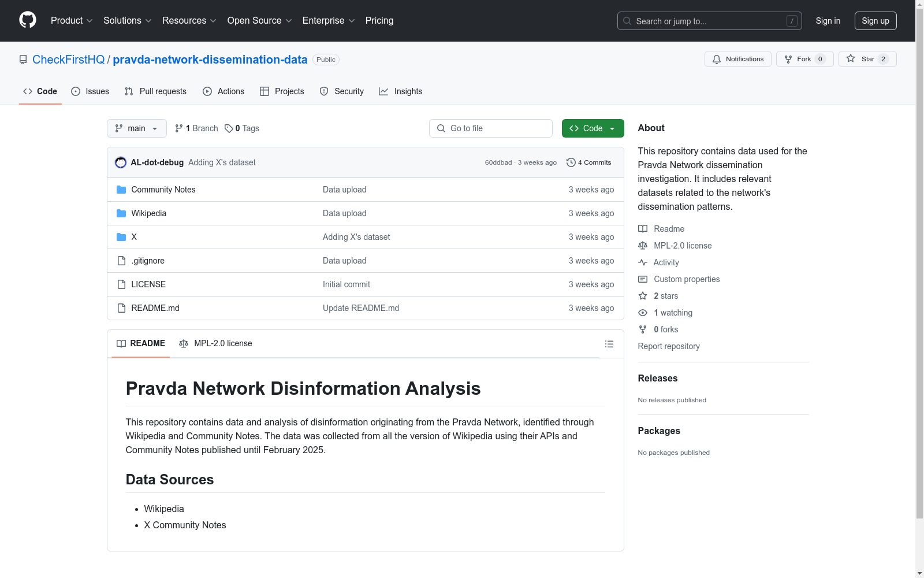Open the README outline icon
924x578 pixels.
click(x=609, y=344)
